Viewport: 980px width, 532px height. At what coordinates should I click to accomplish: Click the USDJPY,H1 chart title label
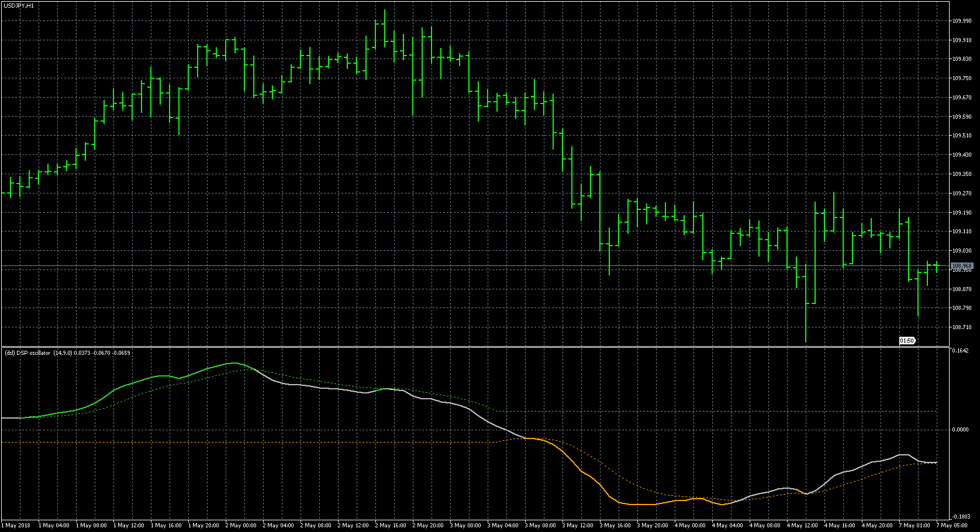tap(19, 5)
